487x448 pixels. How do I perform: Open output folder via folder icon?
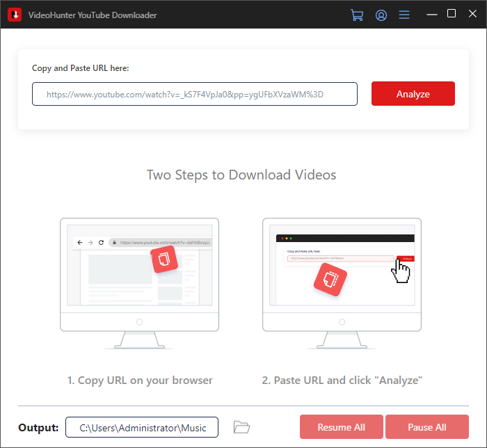click(x=241, y=426)
